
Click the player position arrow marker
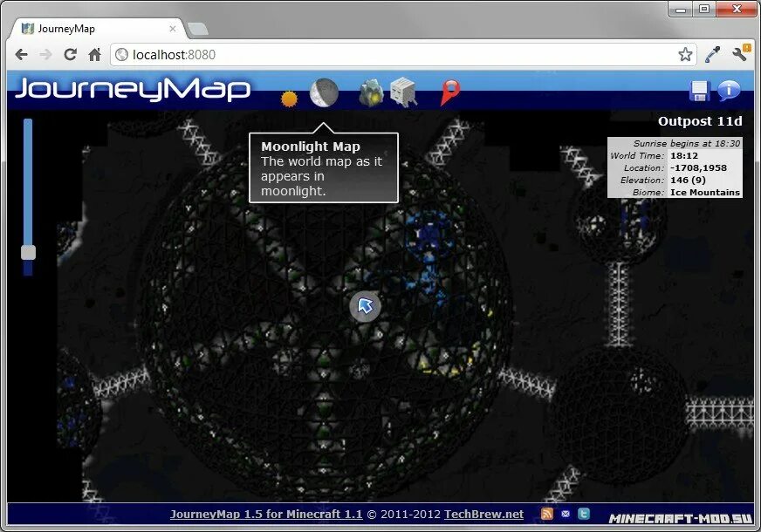[x=365, y=306]
